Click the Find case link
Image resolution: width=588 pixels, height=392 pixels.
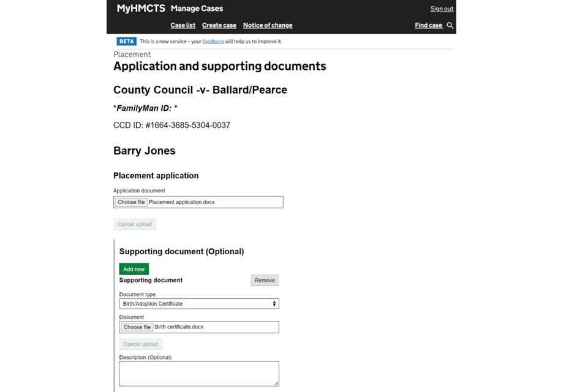click(x=428, y=26)
